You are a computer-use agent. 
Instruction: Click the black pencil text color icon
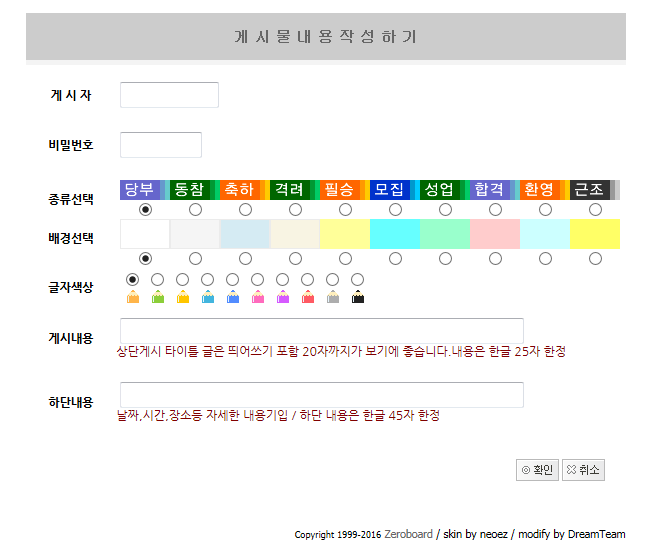pyautogui.click(x=358, y=297)
